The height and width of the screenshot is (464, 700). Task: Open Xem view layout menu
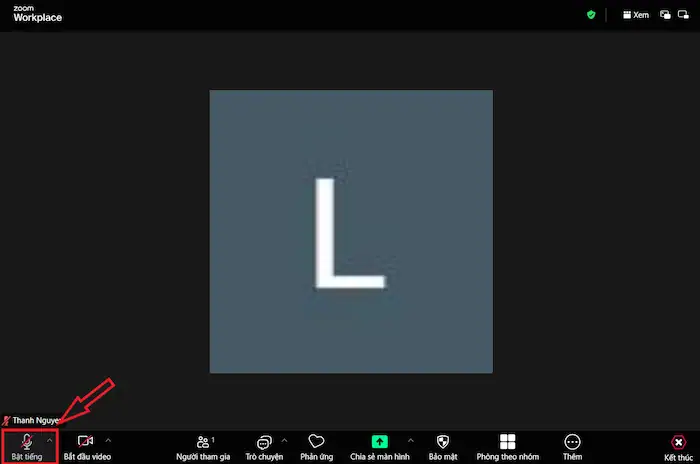click(636, 15)
